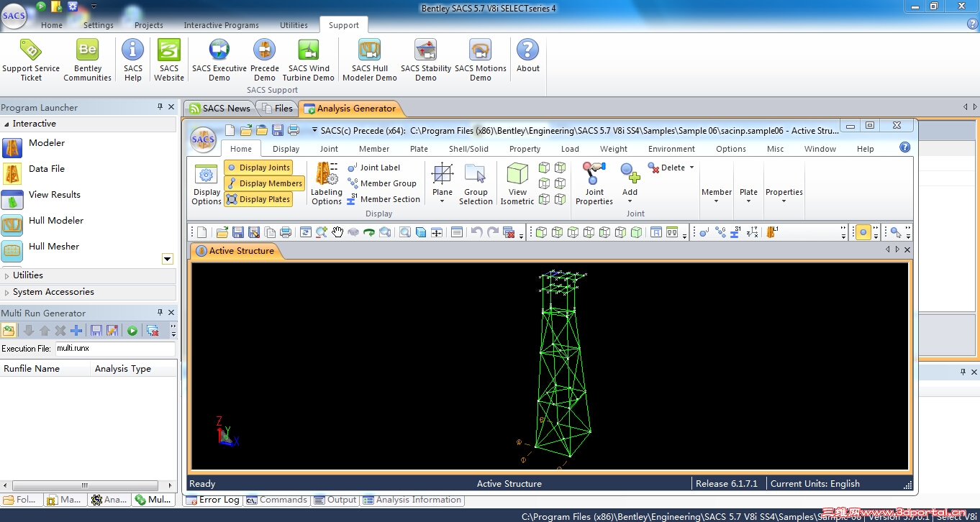Click the green run button in Multi Run Generator
The width and height of the screenshot is (980, 522).
tap(132, 331)
